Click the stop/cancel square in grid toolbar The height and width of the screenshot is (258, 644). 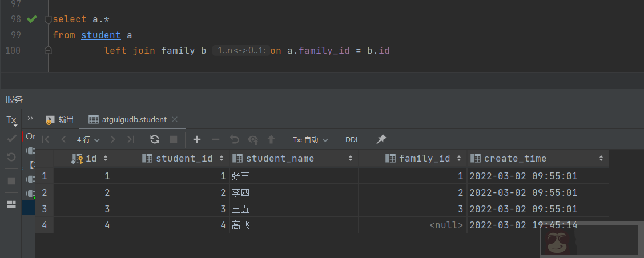tap(174, 139)
